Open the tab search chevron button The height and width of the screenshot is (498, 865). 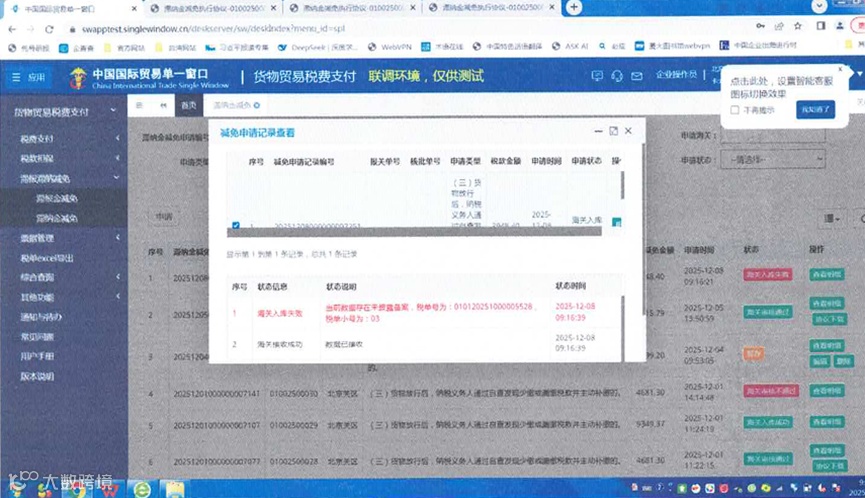click(x=819, y=6)
